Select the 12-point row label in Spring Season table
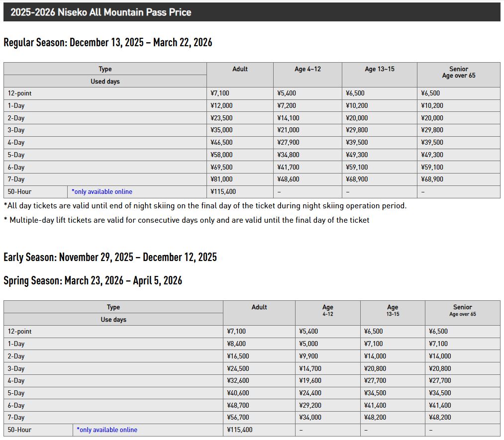The image size is (504, 440). coord(20,332)
